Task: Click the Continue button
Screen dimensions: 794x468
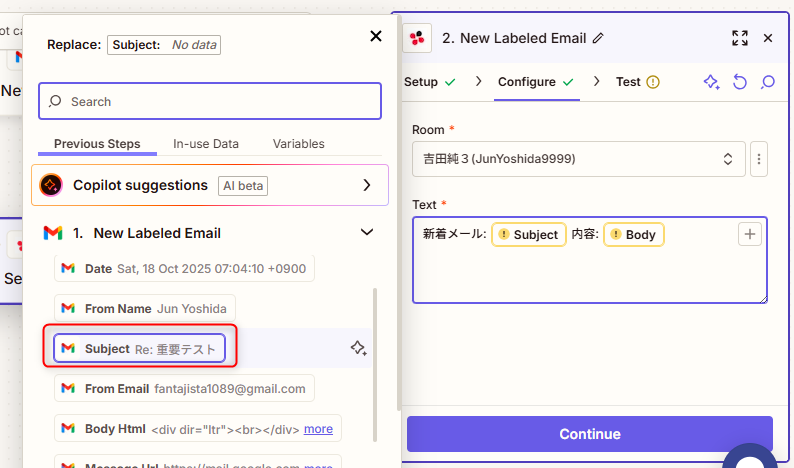Action: pyautogui.click(x=589, y=434)
